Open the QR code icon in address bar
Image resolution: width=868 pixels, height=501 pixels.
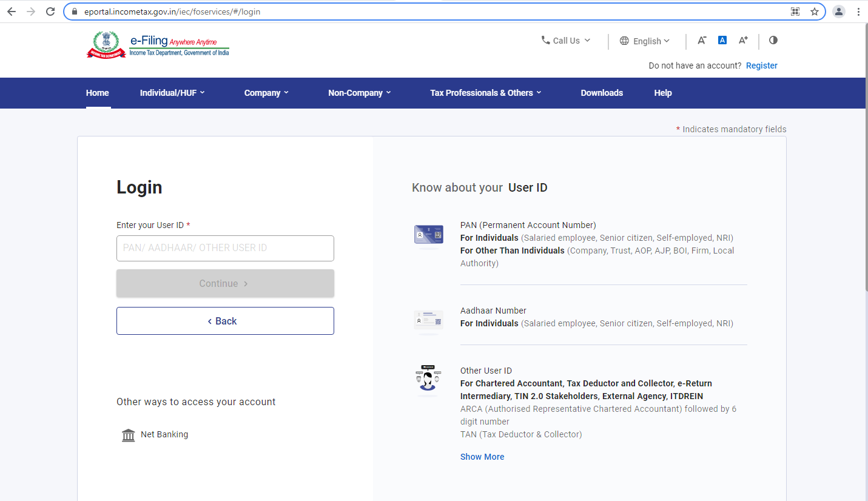795,12
